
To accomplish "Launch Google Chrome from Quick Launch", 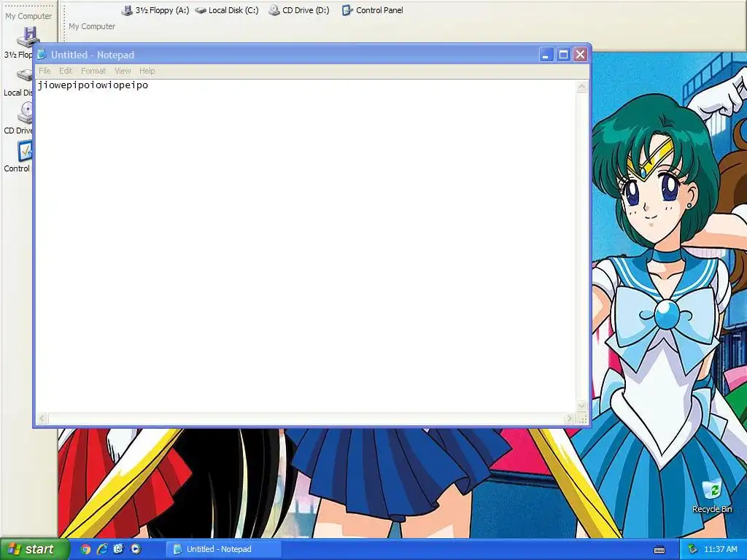I will 85,549.
